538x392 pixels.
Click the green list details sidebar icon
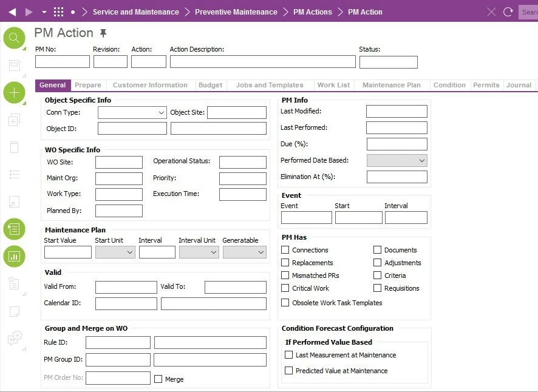[x=14, y=229]
